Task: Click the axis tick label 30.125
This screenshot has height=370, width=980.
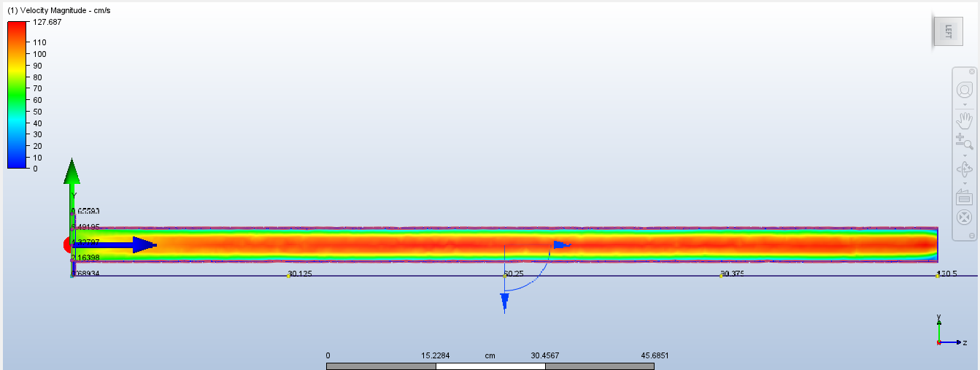Action: 300,274
